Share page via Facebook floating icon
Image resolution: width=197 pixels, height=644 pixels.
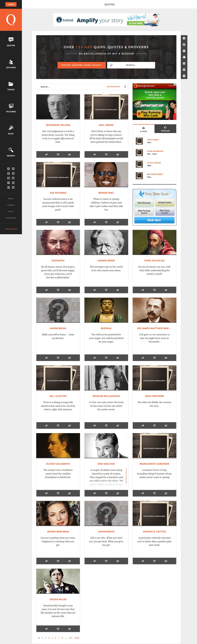point(184,38)
